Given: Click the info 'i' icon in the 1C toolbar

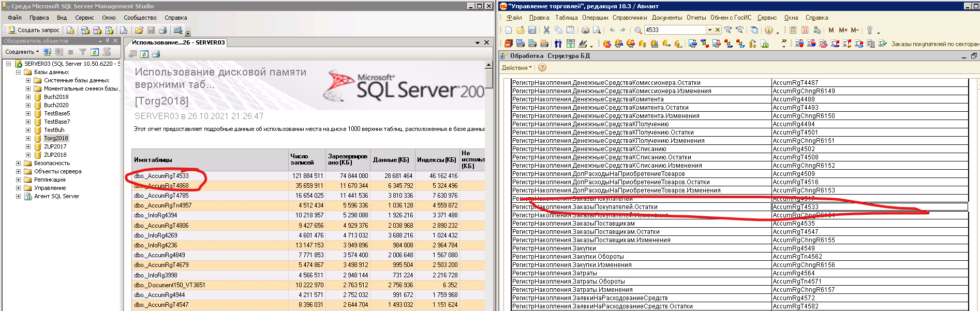Looking at the screenshot, I should tap(768, 30).
